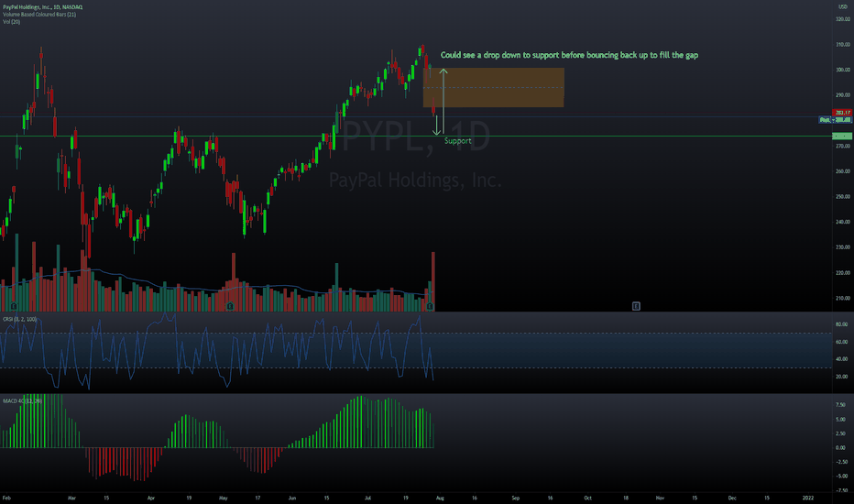Click the blue PYPL price label on the axis
The width and height of the screenshot is (854, 504).
pyautogui.click(x=836, y=119)
